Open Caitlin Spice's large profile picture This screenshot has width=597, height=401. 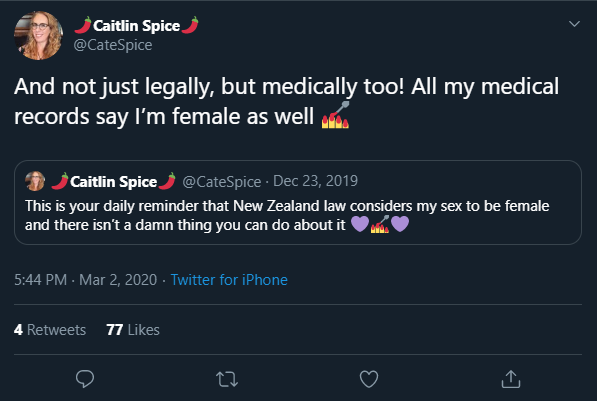pos(38,35)
